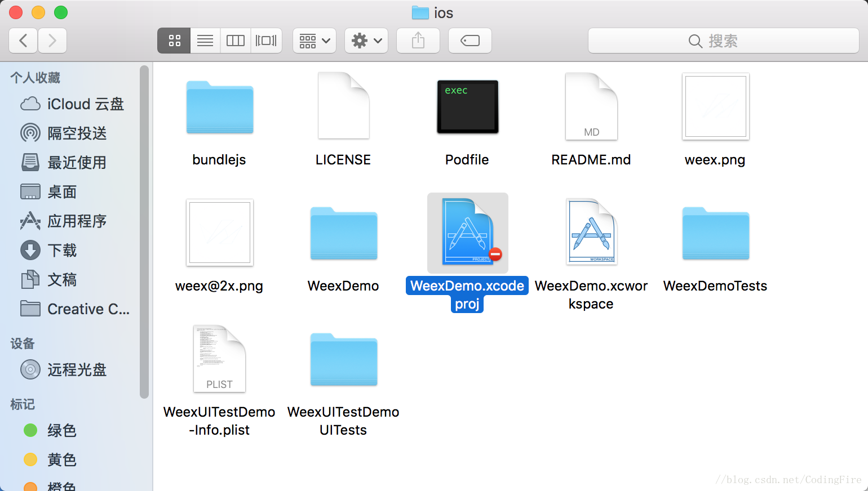Open 隔空投送 AirDrop in sidebar
Viewport: 868px width, 491px height.
click(x=64, y=133)
